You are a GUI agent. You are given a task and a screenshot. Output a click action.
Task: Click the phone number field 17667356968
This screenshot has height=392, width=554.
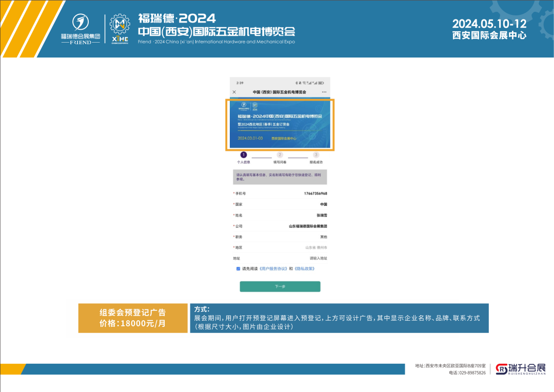pos(280,193)
